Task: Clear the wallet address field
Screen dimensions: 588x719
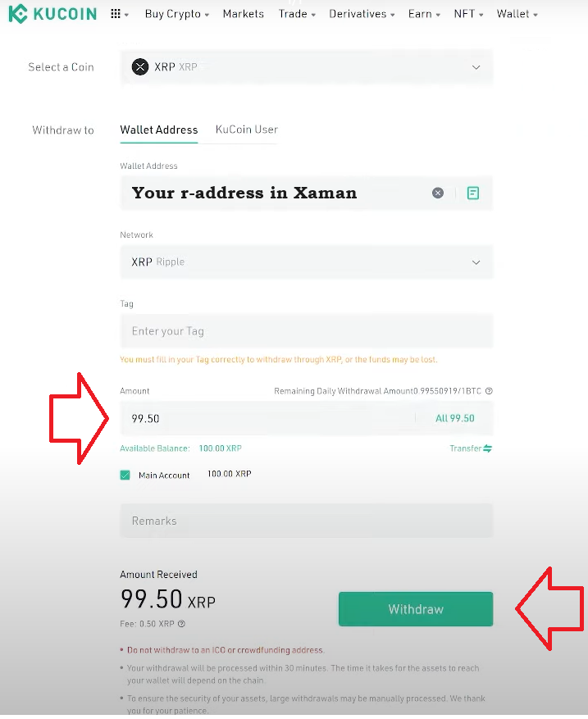Action: (x=438, y=193)
